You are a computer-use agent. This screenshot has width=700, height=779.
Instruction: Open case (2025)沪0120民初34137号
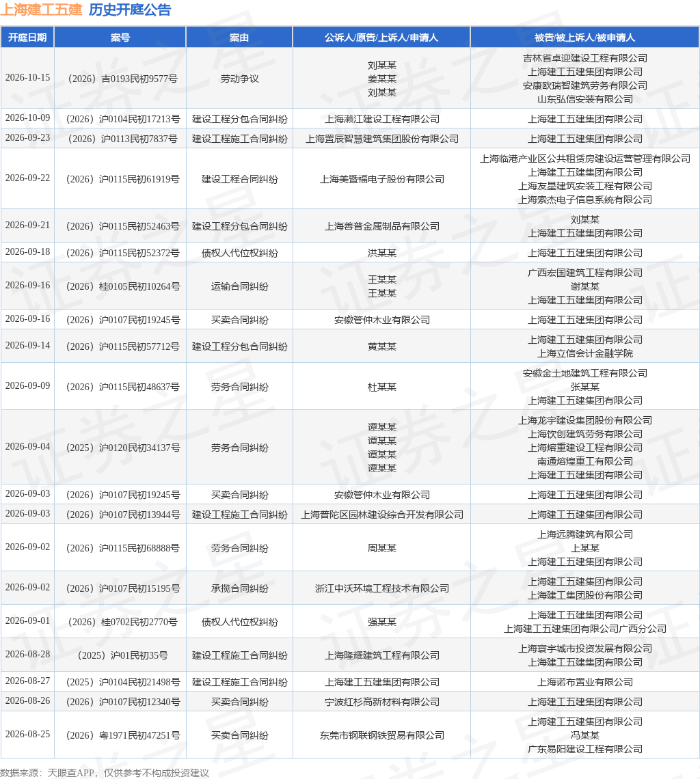click(x=122, y=448)
